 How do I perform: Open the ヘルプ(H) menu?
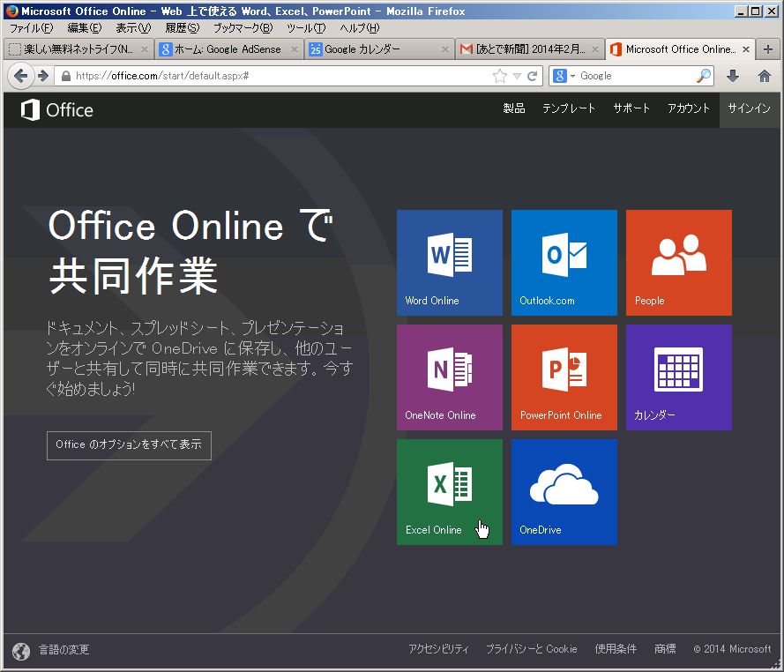point(360,28)
